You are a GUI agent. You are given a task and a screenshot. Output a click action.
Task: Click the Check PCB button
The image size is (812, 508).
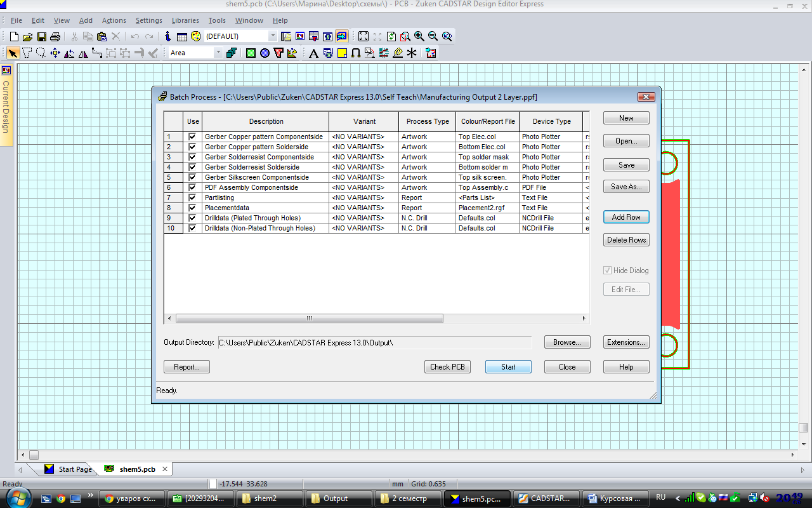click(447, 367)
